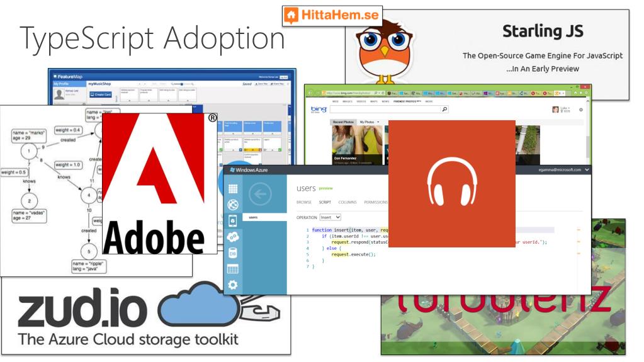Click the Bing search input field
The image size is (644, 362).
tap(386, 110)
